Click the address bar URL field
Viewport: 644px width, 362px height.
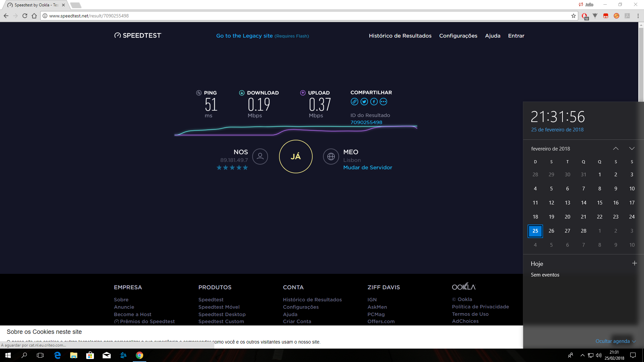pyautogui.click(x=309, y=16)
